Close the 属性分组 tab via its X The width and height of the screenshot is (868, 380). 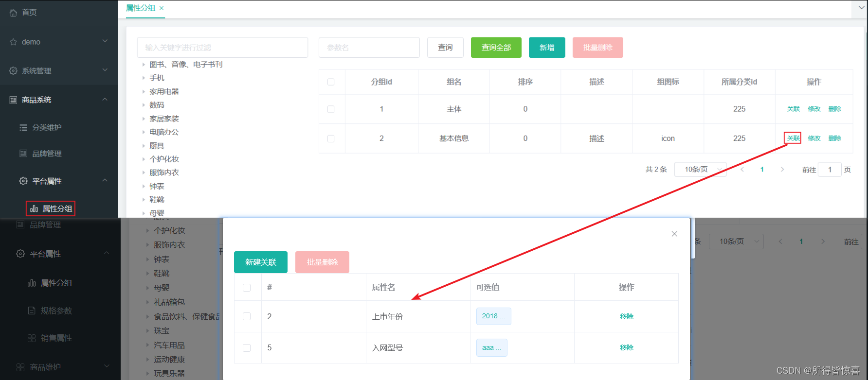point(162,8)
